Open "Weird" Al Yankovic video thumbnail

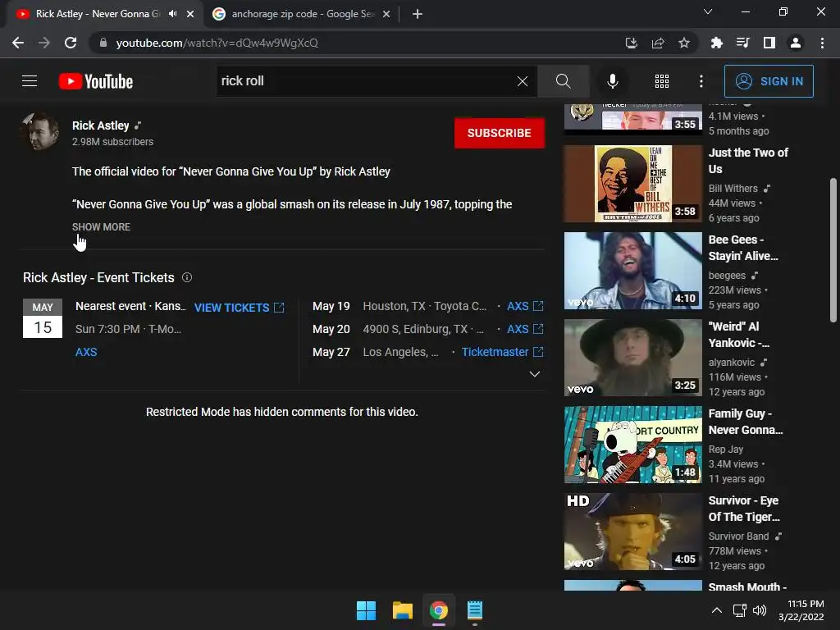click(x=632, y=358)
